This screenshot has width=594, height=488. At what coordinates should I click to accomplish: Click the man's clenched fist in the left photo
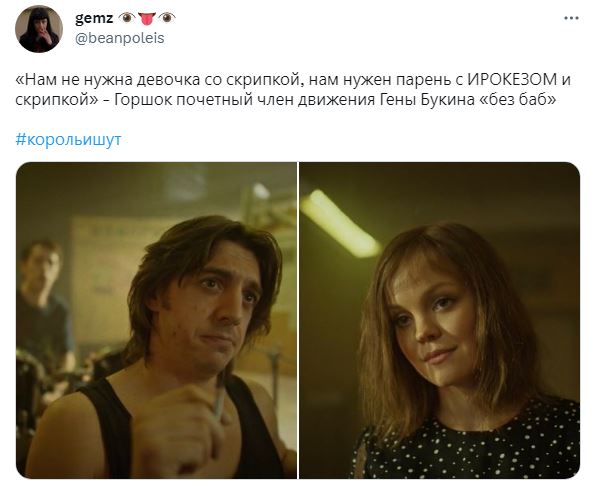point(180,430)
